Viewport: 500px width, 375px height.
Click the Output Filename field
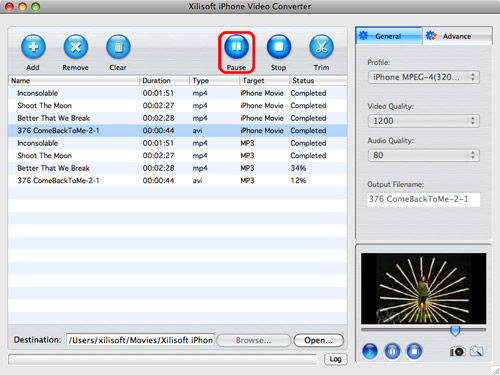coord(424,199)
